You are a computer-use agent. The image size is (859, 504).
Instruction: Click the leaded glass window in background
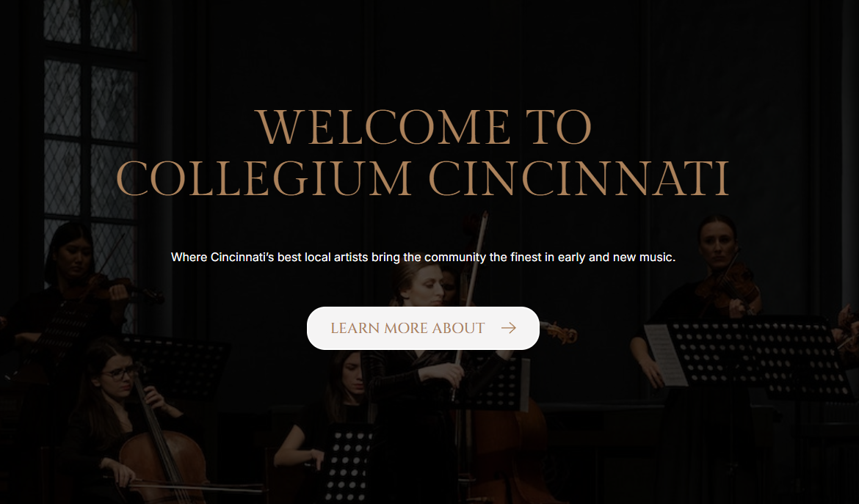(x=90, y=136)
